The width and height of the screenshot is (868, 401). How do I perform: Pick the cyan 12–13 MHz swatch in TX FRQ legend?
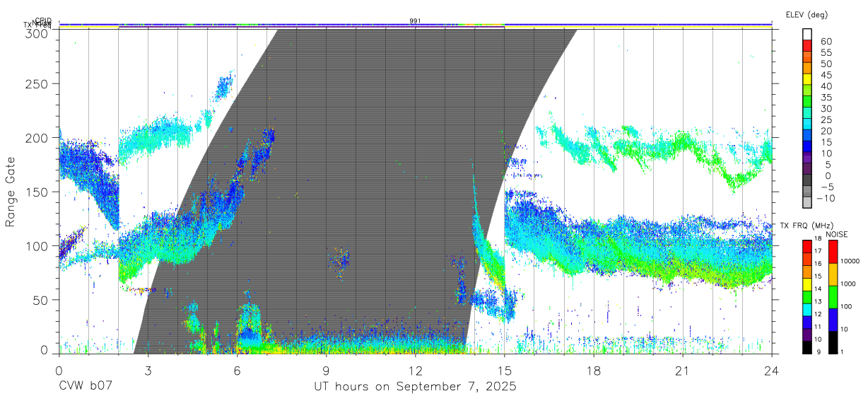coord(807,309)
